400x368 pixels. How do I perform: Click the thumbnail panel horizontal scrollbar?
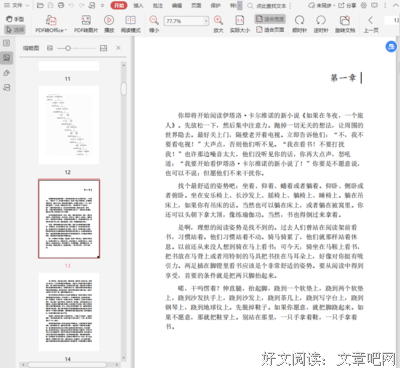(x=67, y=365)
